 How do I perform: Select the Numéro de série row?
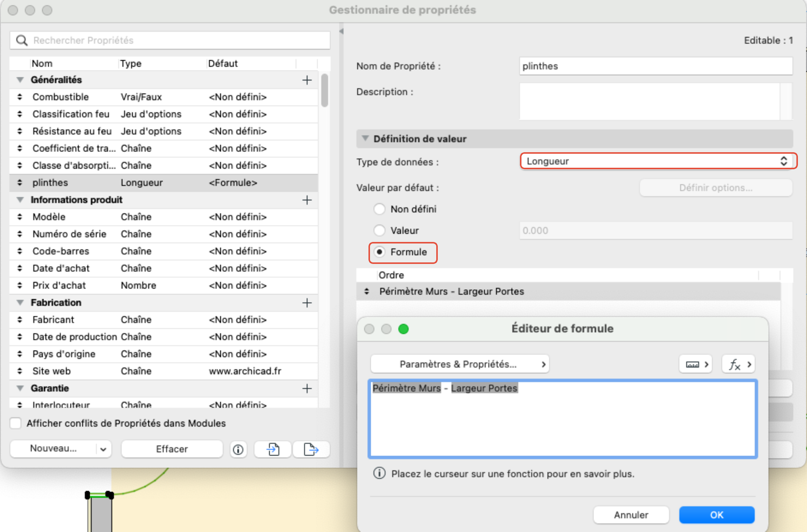[x=164, y=234]
